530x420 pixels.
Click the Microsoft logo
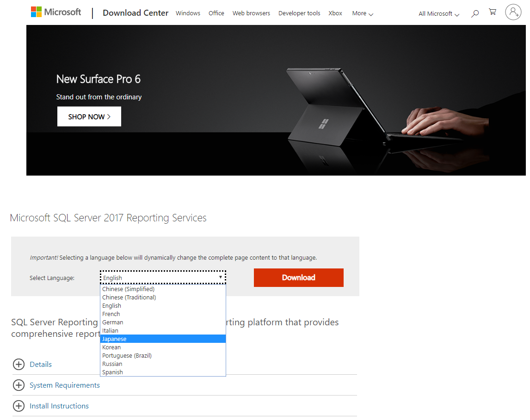click(x=55, y=12)
